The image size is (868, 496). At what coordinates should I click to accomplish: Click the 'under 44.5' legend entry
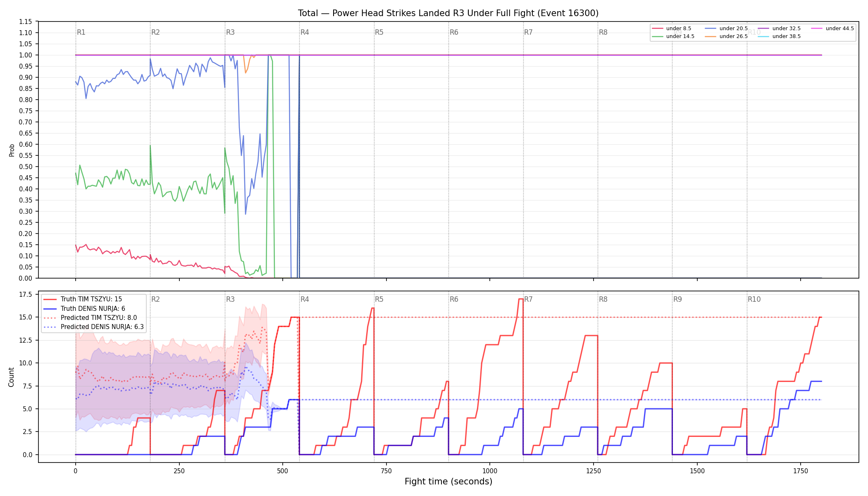click(832, 29)
